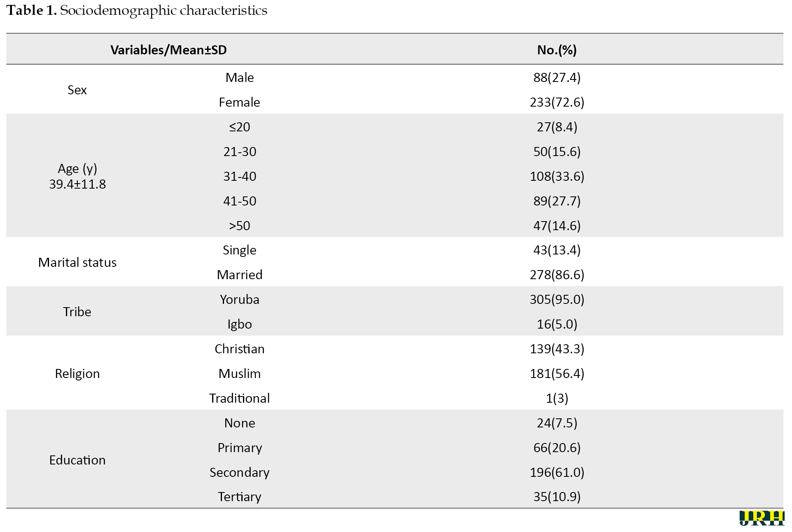
Task: Select the Tribe row label
Action: [77, 312]
